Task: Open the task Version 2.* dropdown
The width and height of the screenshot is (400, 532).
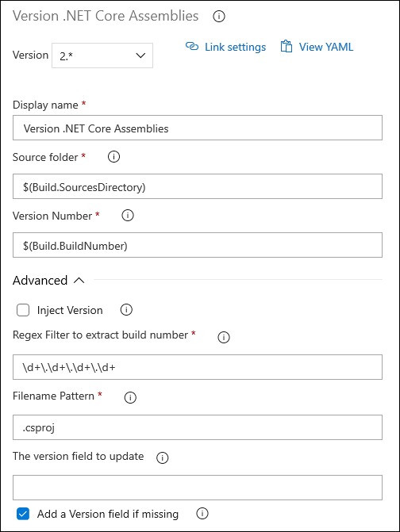Action: (x=102, y=55)
